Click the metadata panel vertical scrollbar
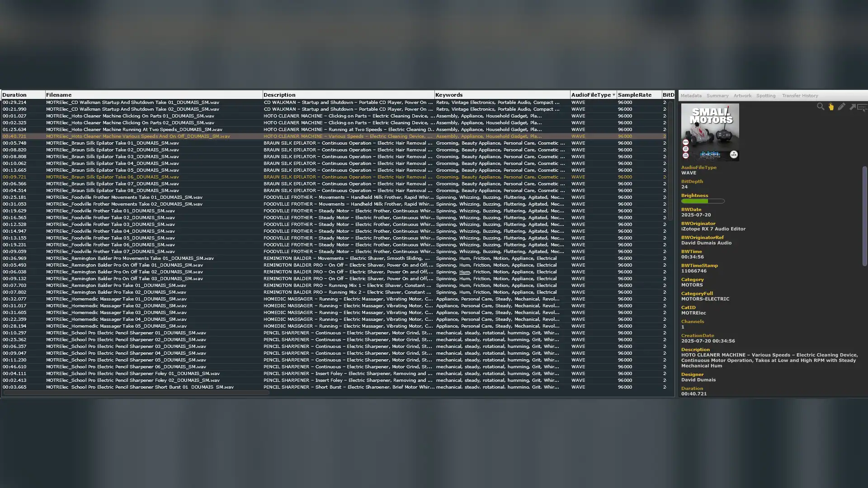Image resolution: width=868 pixels, height=488 pixels. tap(864, 216)
